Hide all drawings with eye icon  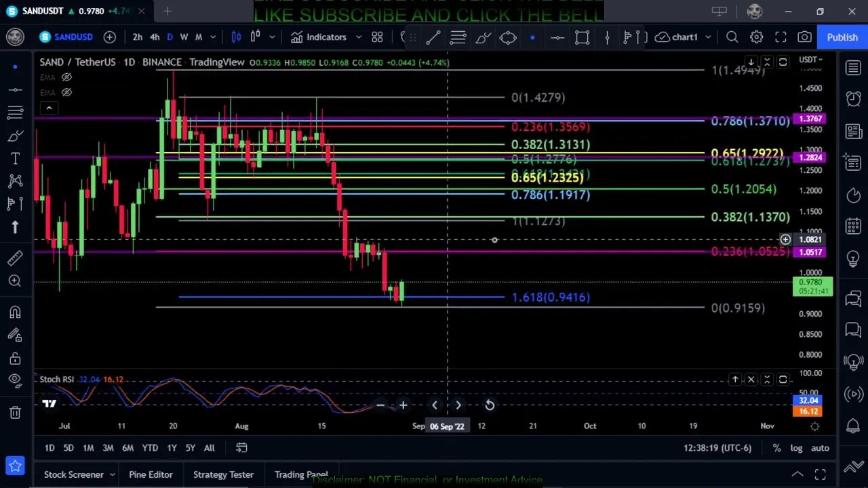click(15, 380)
